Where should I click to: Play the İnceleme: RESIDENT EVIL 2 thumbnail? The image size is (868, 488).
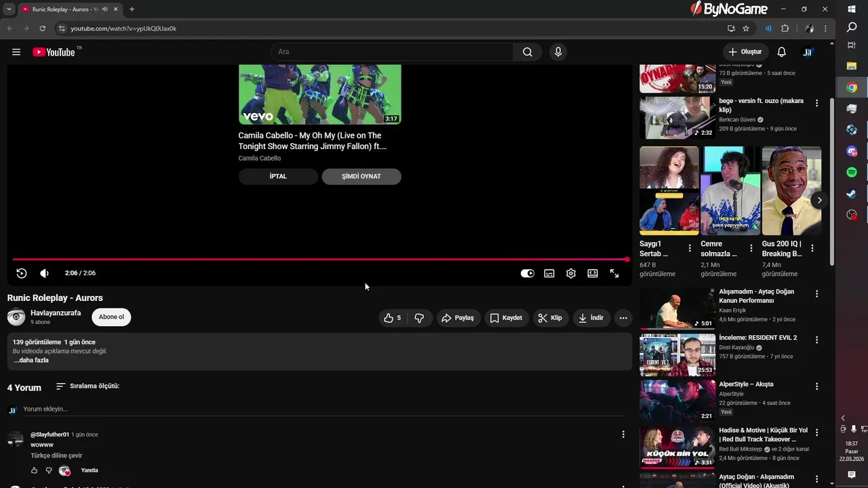pyautogui.click(x=677, y=354)
